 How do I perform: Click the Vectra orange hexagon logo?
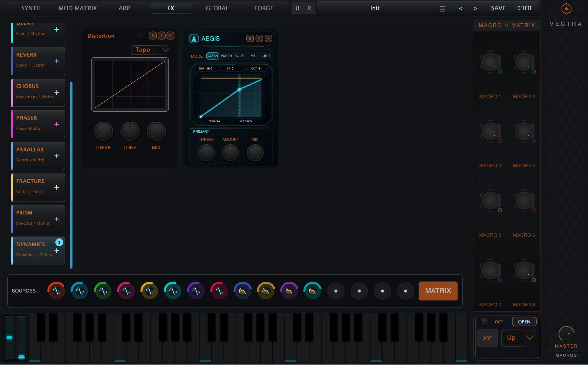566,9
